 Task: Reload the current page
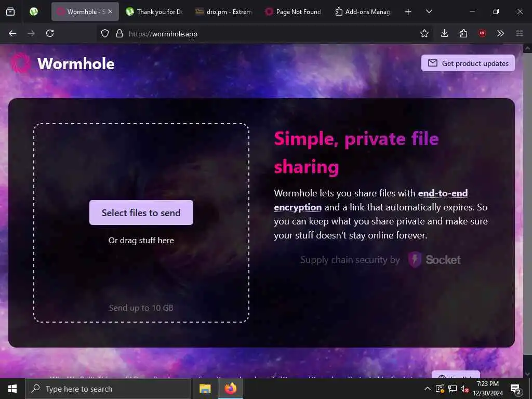(50, 33)
